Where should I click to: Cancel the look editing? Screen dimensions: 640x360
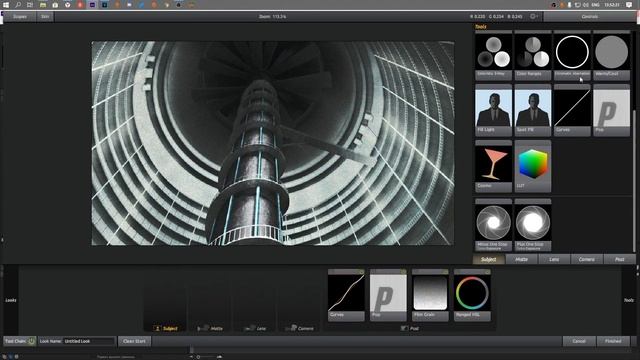pyautogui.click(x=579, y=341)
